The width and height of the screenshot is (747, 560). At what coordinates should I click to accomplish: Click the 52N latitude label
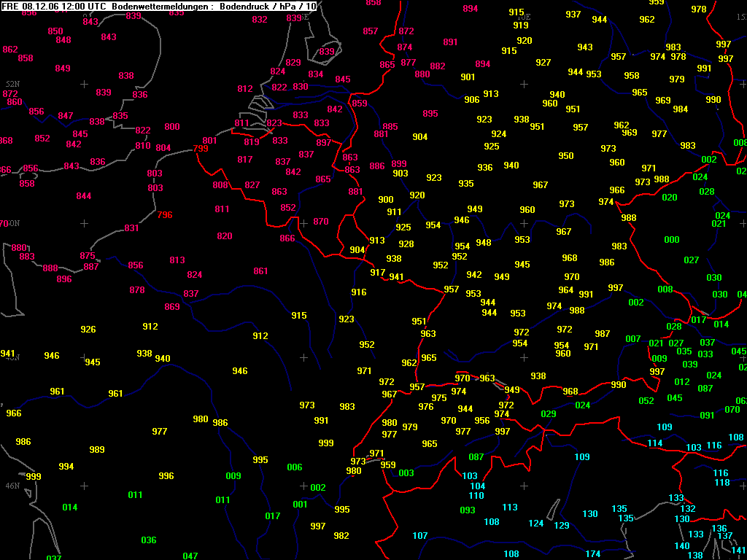point(12,85)
